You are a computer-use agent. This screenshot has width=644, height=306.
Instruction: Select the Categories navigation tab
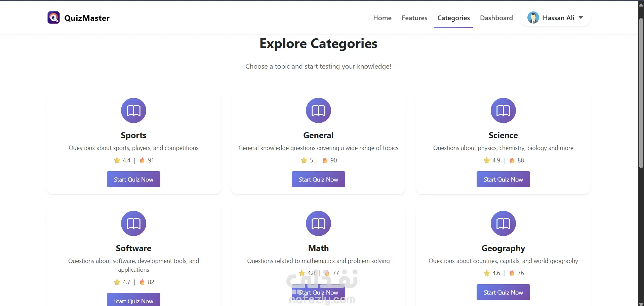[x=453, y=18]
